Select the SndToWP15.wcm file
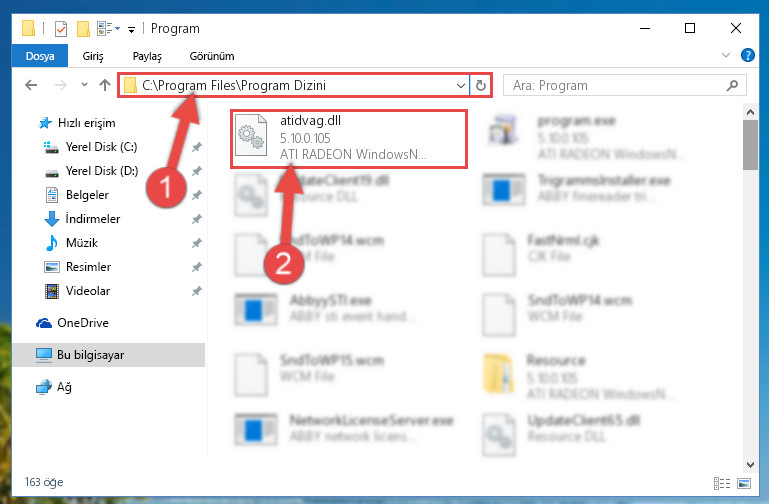The image size is (769, 504). click(x=311, y=375)
